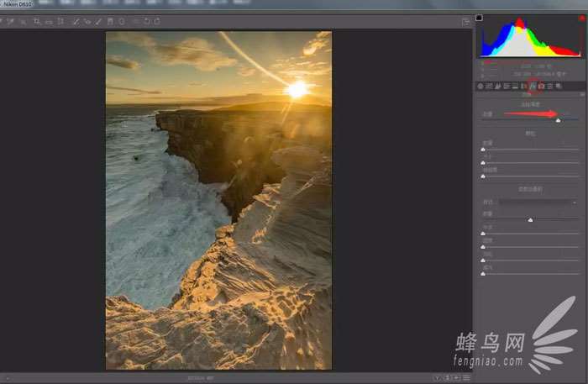The image size is (588, 384).
Task: Click the Grain roughness slider handle
Action: pos(483,176)
